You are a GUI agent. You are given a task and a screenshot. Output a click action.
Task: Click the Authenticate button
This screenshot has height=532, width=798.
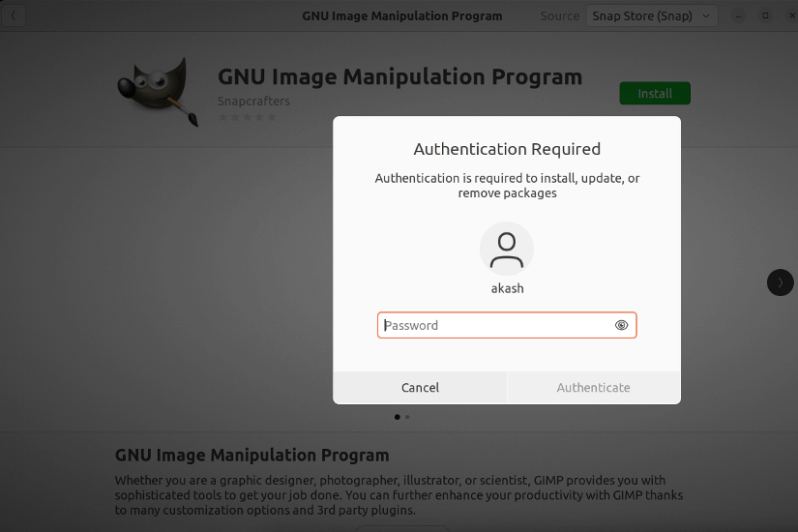click(593, 388)
